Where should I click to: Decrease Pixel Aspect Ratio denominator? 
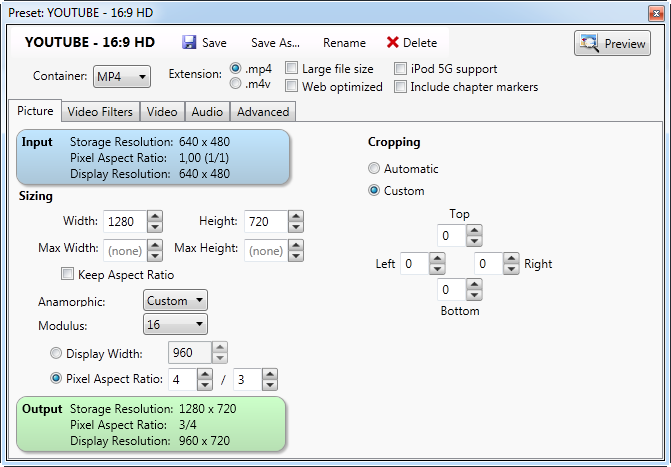pyautogui.click(x=270, y=385)
